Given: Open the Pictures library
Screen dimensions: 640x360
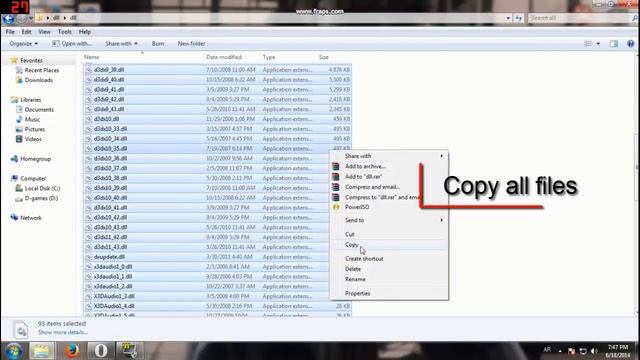Looking at the screenshot, I should point(35,129).
